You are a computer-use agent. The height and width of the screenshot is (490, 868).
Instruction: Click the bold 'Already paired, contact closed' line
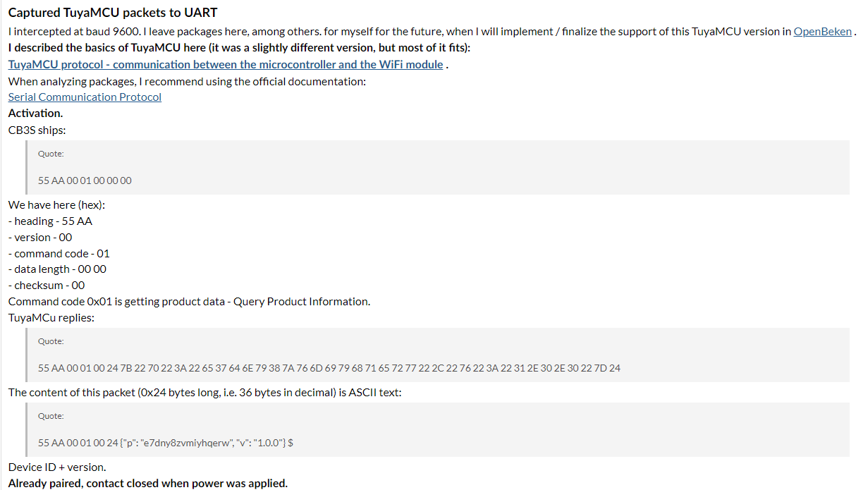coord(148,484)
